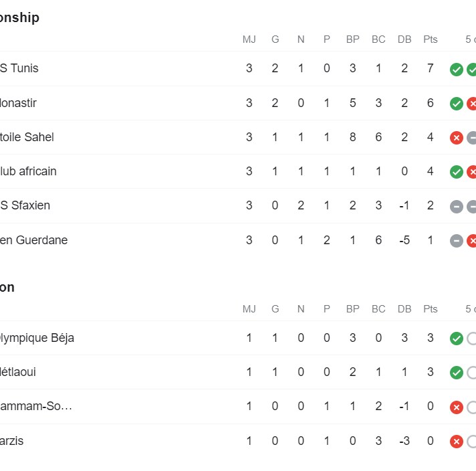The image size is (476, 471).
Task: Click the BP column header in the bottom table
Action: click(x=353, y=309)
